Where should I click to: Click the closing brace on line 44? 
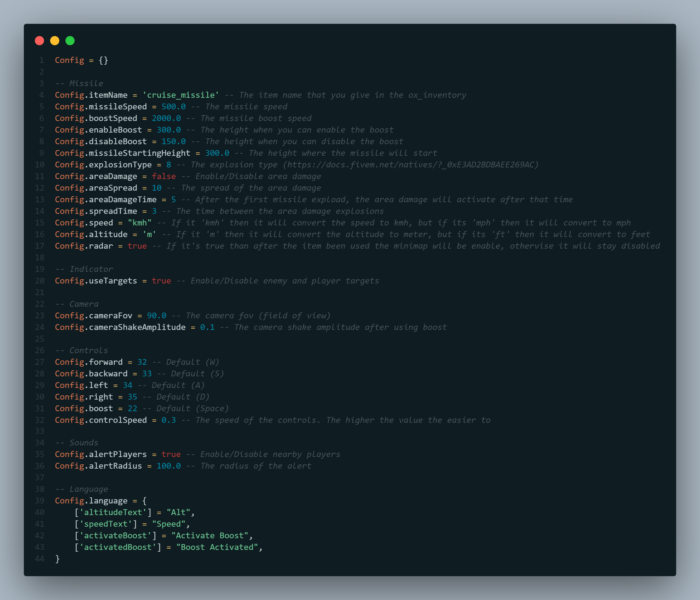click(x=57, y=559)
